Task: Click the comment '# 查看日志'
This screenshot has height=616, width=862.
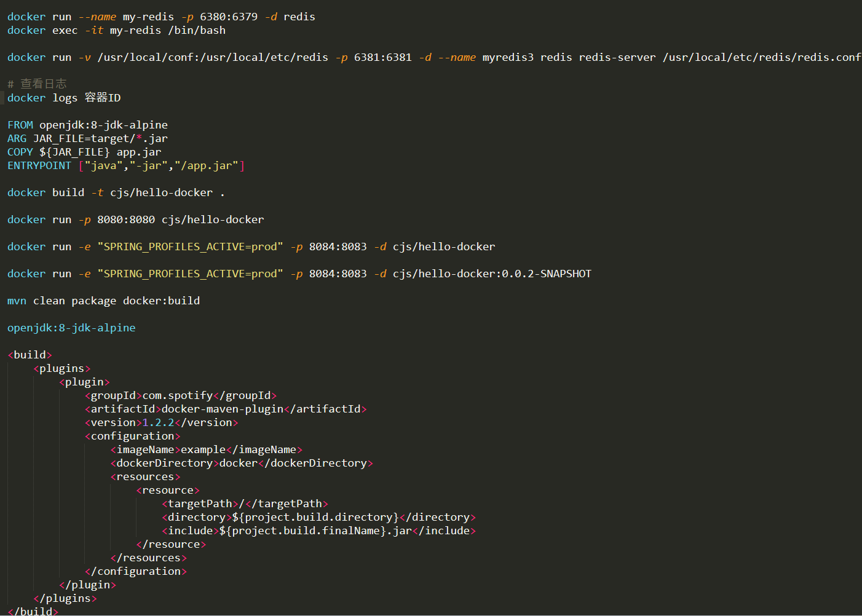Action: click(x=37, y=84)
